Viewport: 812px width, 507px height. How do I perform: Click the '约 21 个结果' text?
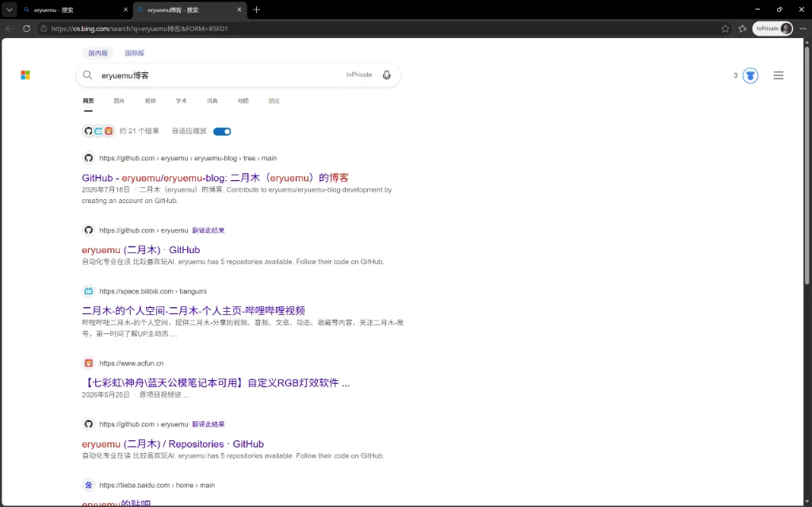(x=140, y=131)
